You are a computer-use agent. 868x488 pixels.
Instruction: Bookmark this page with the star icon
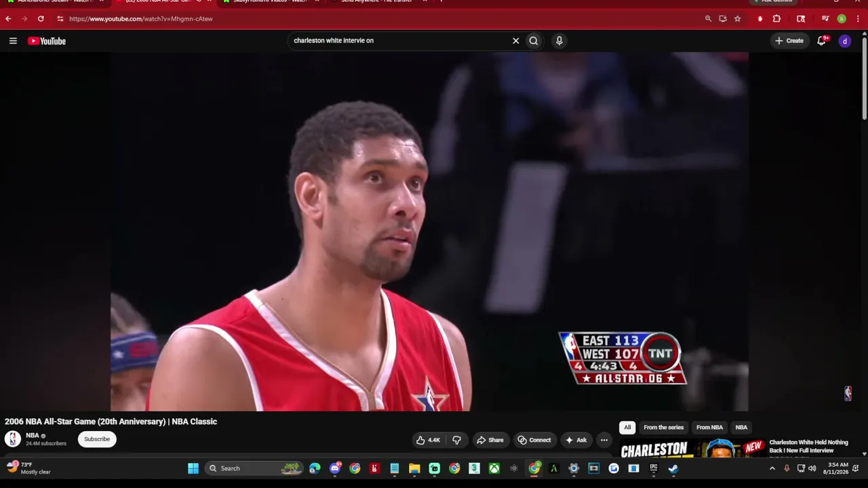[737, 19]
